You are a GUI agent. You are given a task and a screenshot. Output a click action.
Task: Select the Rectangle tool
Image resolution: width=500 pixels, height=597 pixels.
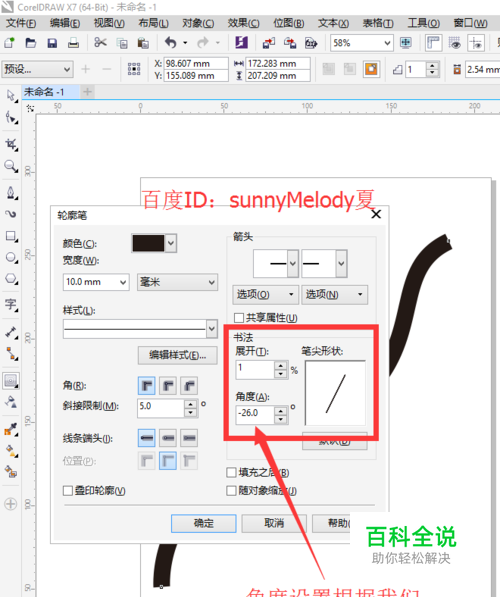pos(11,236)
